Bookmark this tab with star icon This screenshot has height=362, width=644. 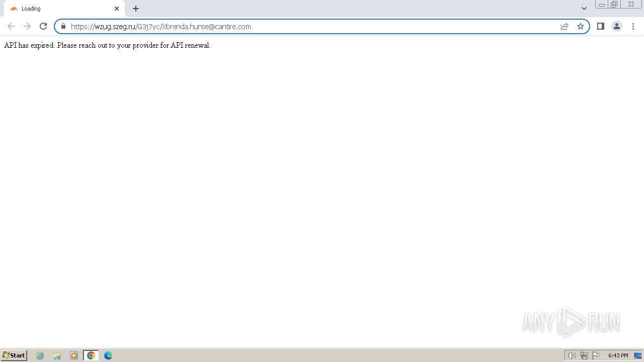(581, 26)
